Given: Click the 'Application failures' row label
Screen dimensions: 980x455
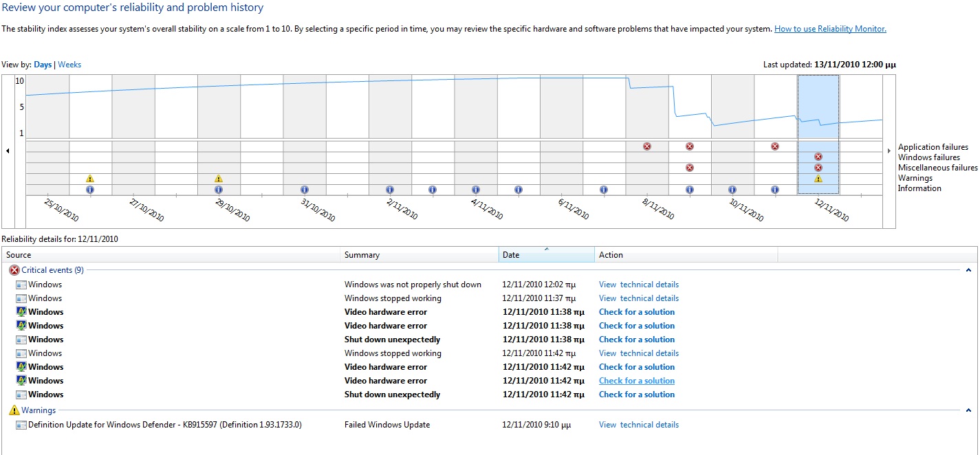Looking at the screenshot, I should [x=933, y=147].
